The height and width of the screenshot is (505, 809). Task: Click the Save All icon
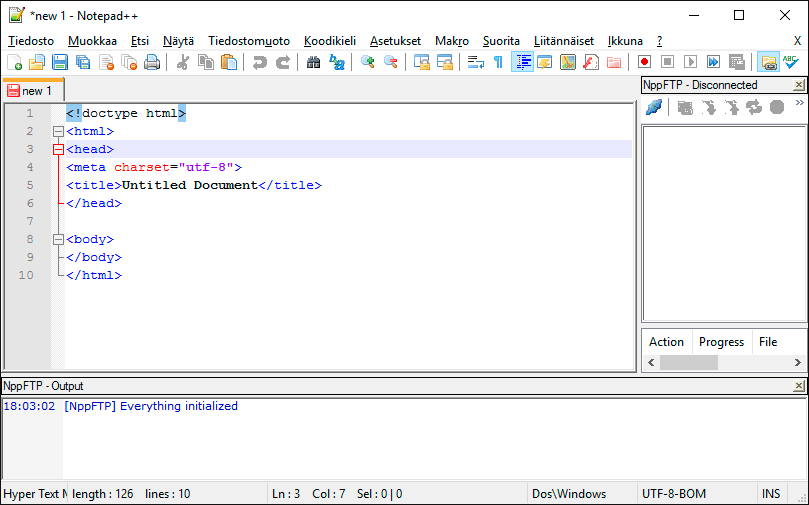click(83, 62)
